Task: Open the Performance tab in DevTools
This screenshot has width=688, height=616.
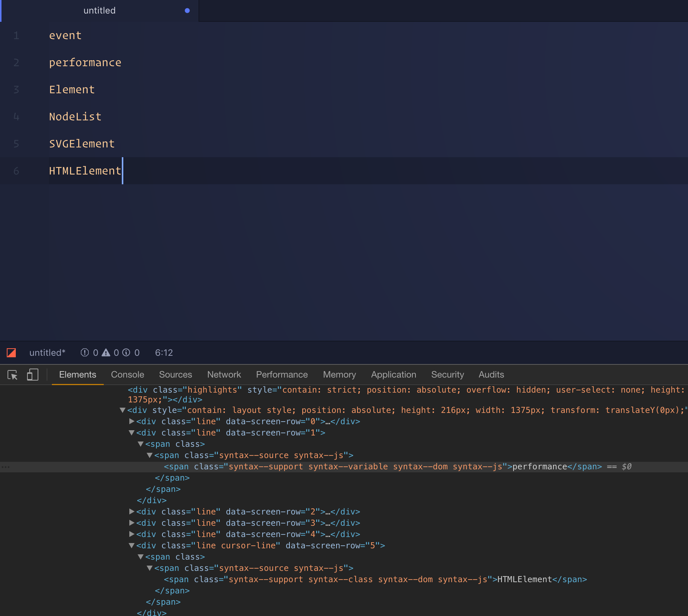Action: coord(282,375)
